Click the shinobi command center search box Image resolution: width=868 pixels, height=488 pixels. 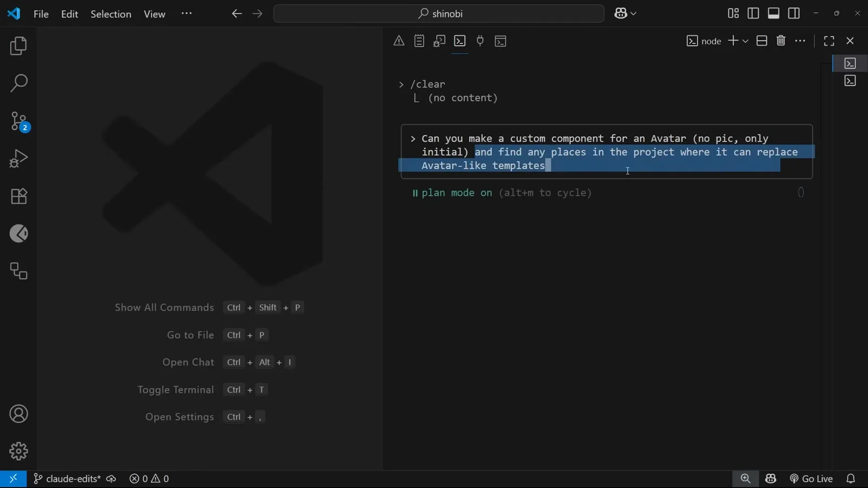pyautogui.click(x=439, y=14)
